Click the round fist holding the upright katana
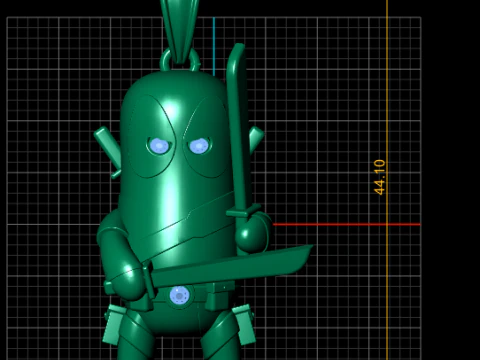This screenshot has height=360, width=480. (253, 233)
